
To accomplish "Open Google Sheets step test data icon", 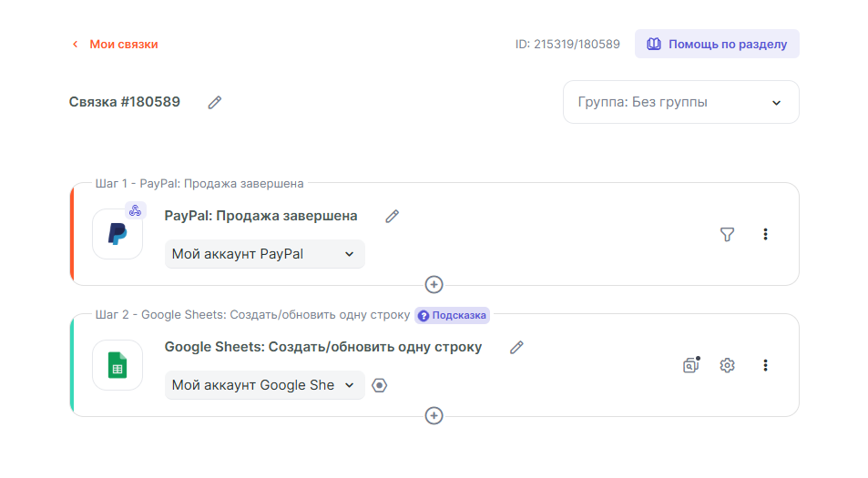I will click(x=691, y=365).
